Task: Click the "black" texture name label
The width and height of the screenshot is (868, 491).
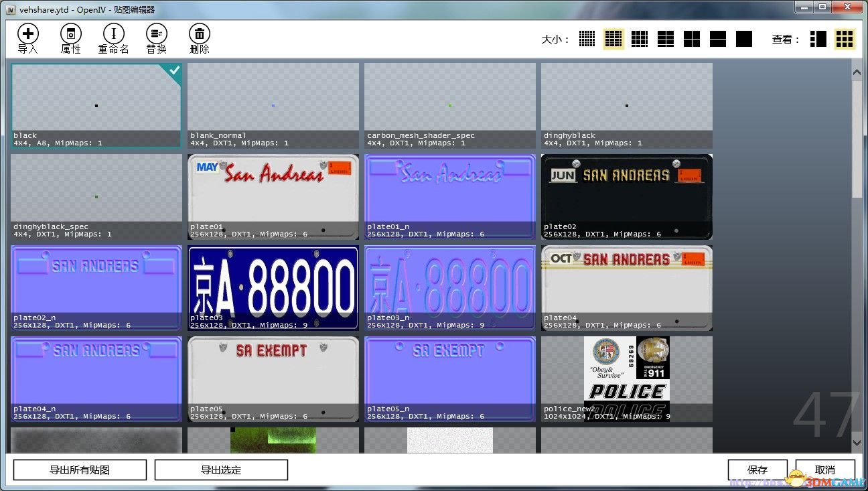Action: pyautogui.click(x=25, y=135)
